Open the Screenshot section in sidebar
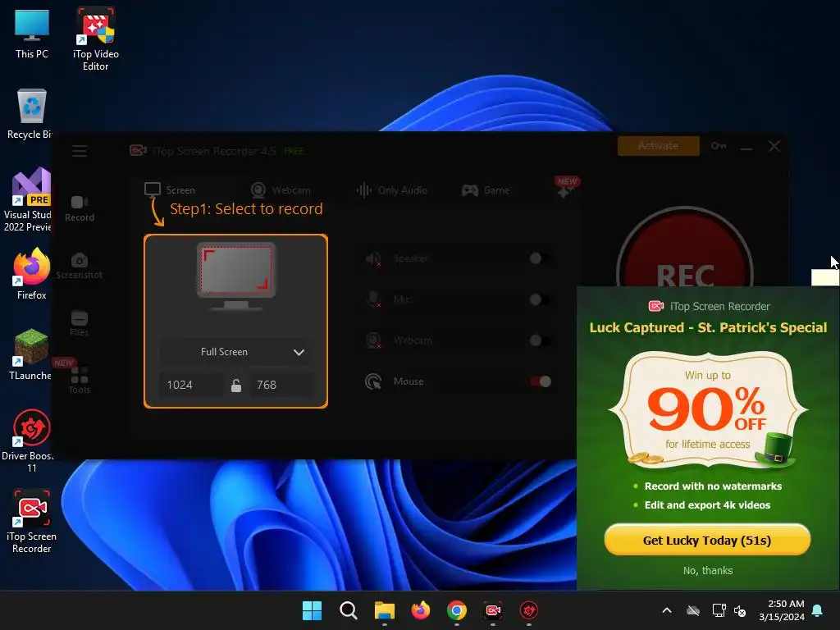840x630 pixels. pos(80,267)
